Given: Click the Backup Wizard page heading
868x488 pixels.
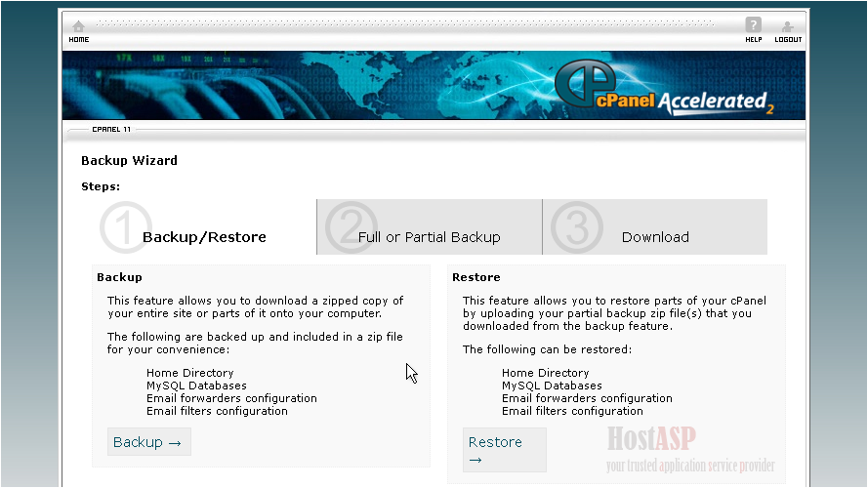Looking at the screenshot, I should click(x=129, y=161).
